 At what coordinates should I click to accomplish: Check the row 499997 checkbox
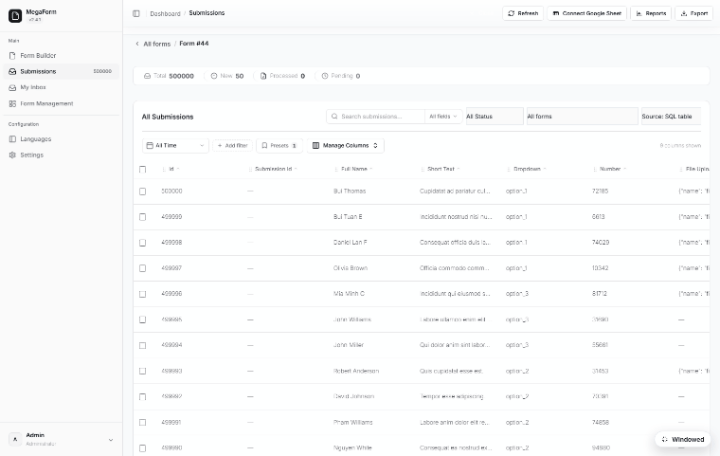(143, 268)
